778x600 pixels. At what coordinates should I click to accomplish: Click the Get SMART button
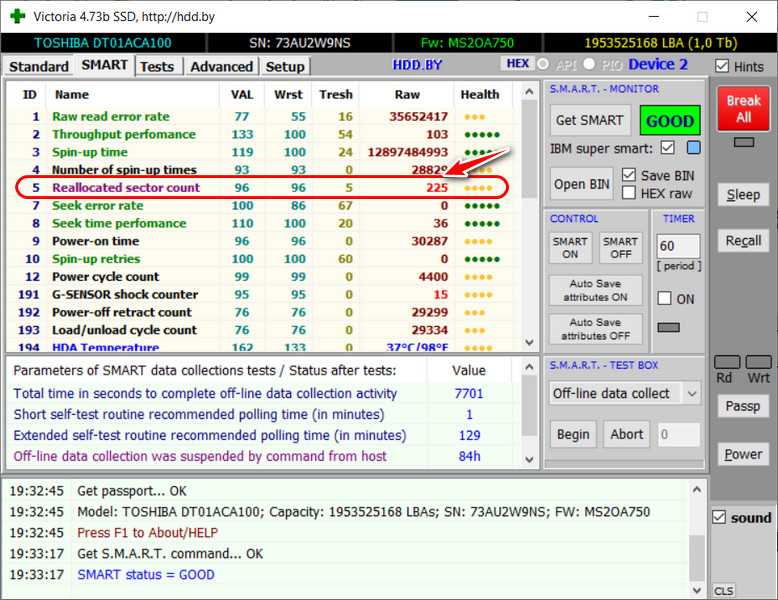[x=589, y=120]
